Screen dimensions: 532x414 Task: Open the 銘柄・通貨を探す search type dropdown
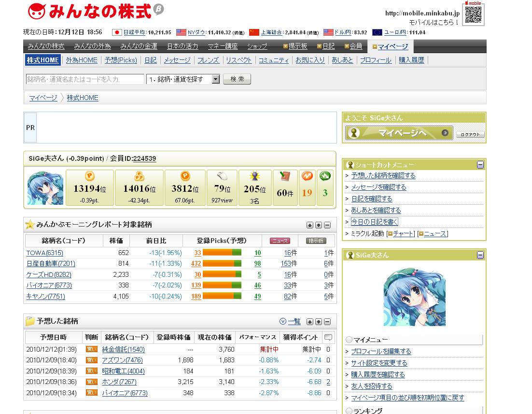(216, 79)
